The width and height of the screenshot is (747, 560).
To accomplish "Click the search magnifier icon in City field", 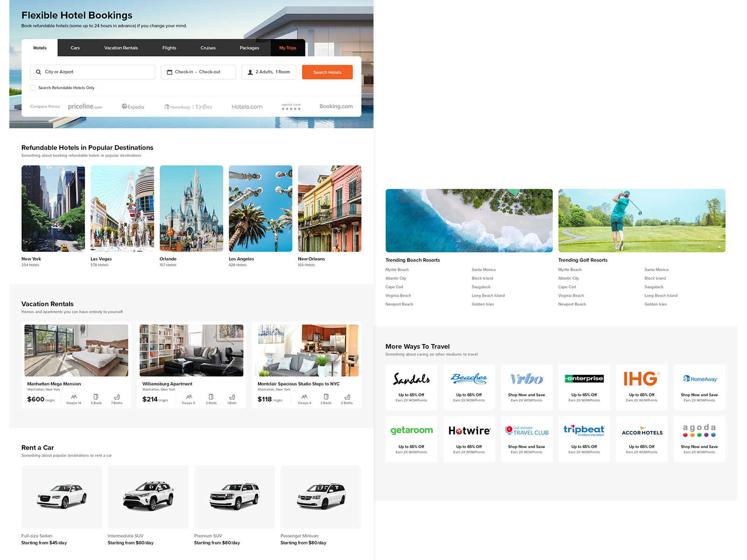I will pos(38,72).
